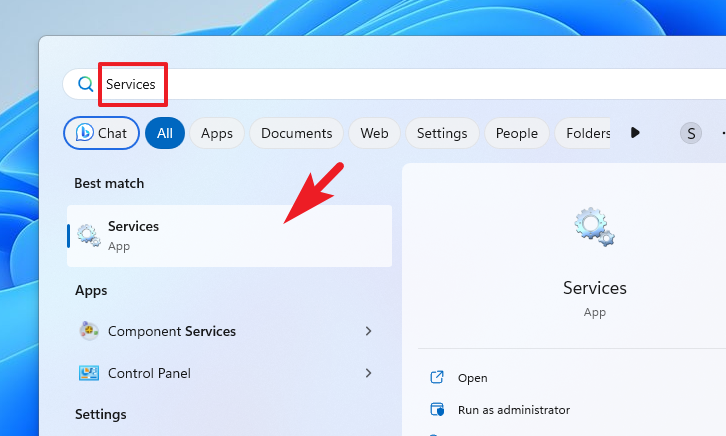Open Bing Chat filter
The height and width of the screenshot is (436, 726).
point(101,133)
